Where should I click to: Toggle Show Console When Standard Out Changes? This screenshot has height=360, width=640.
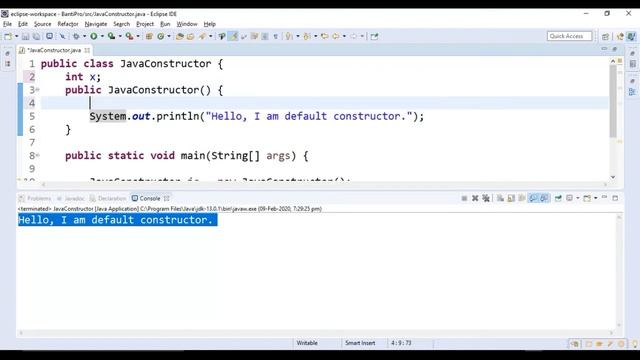pyautogui.click(x=533, y=198)
